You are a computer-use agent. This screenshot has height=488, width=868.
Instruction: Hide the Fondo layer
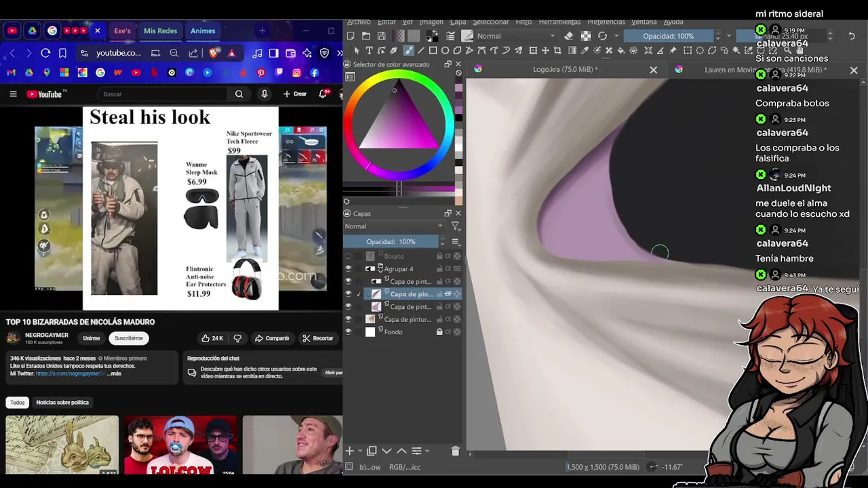pos(349,332)
